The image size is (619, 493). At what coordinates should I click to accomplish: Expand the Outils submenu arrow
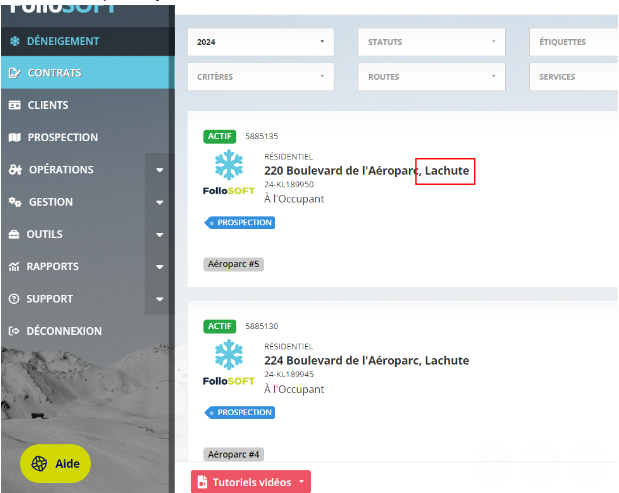159,235
